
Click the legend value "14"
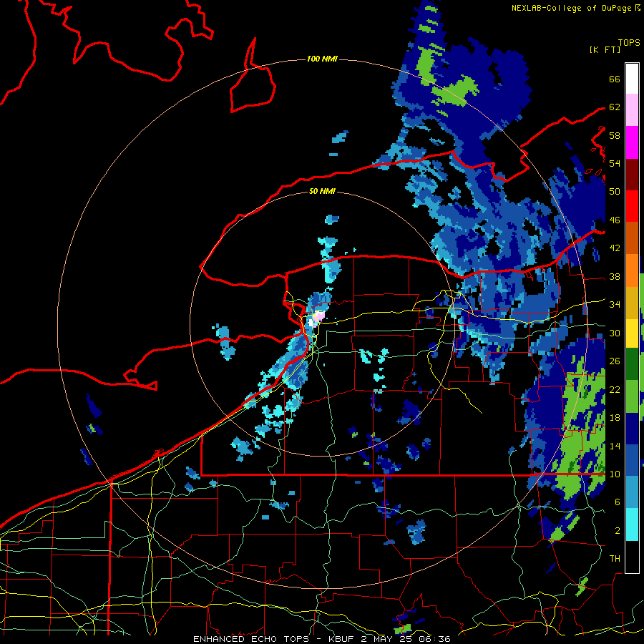pos(615,446)
